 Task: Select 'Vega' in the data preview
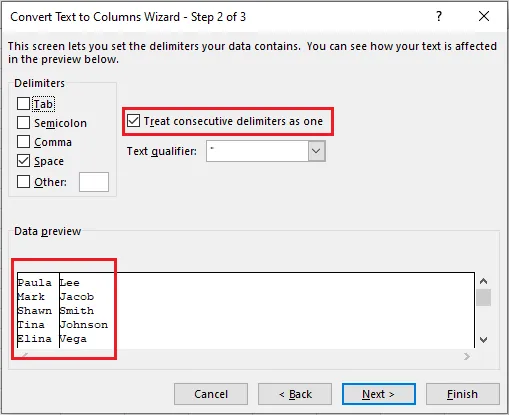coord(73,339)
